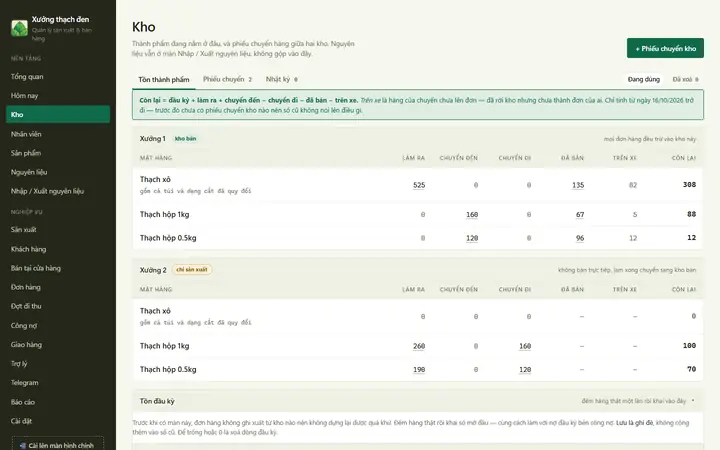Click the chỉ sản xuất badge beside Xưởng 2

(192, 270)
